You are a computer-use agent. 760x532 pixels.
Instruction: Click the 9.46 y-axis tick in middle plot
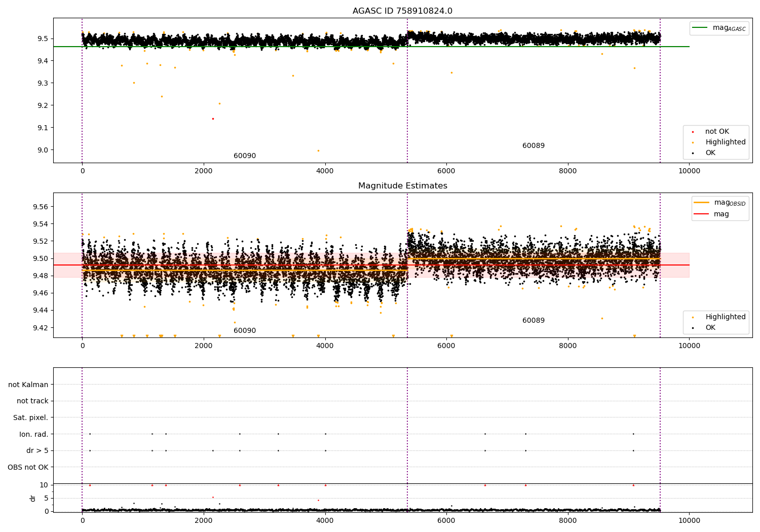[x=41, y=293]
